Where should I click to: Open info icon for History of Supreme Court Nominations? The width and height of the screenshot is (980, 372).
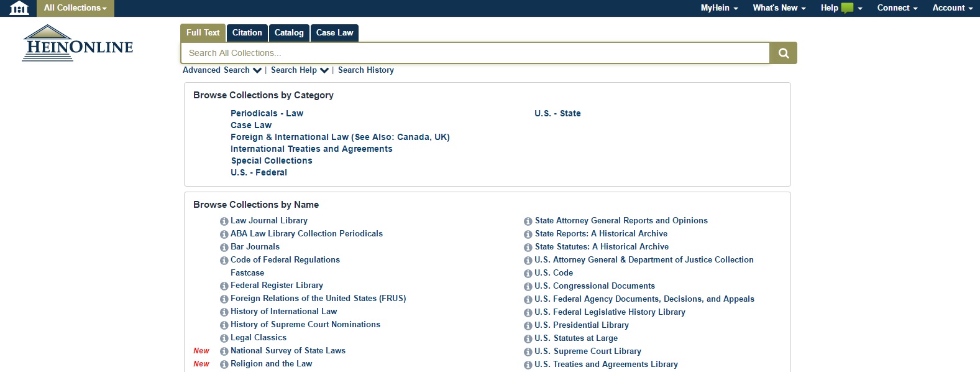224,325
